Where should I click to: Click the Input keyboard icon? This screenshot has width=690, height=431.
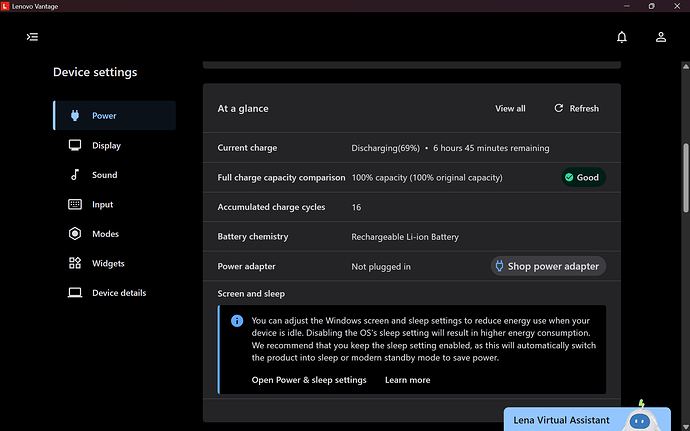[75, 204]
